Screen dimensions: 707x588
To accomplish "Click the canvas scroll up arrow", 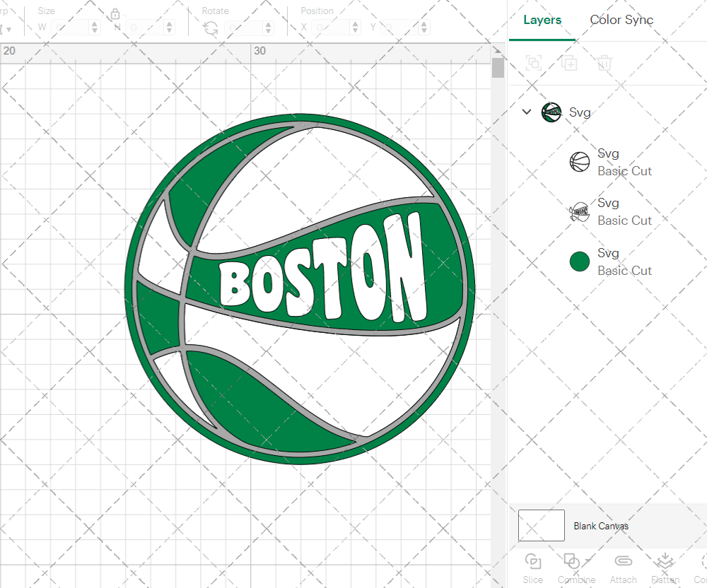I will point(498,50).
